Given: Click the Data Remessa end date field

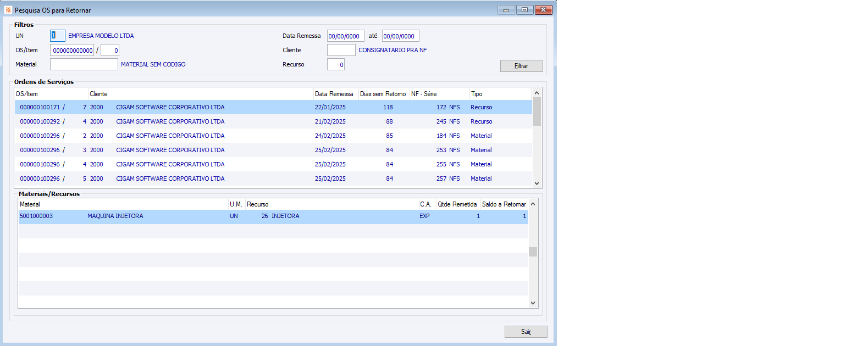Looking at the screenshot, I should point(401,36).
